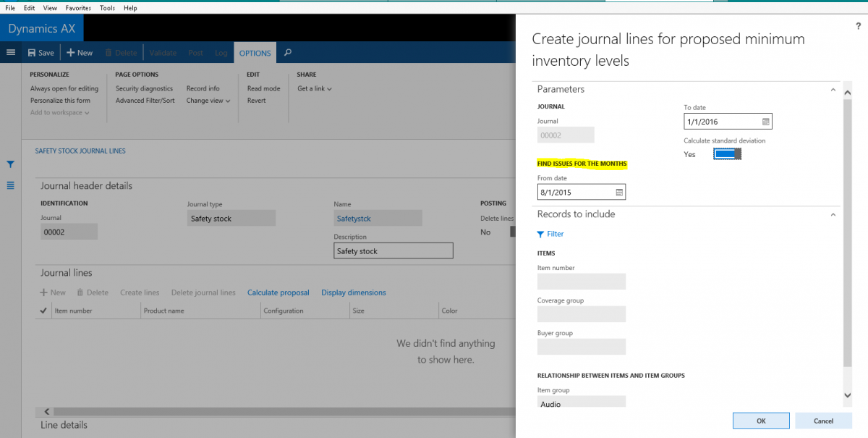Click the grid horizontal scroll left arrow

[x=48, y=411]
